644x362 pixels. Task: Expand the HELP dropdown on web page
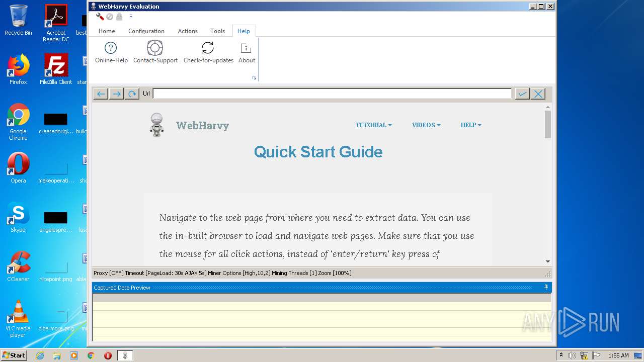coord(471,125)
